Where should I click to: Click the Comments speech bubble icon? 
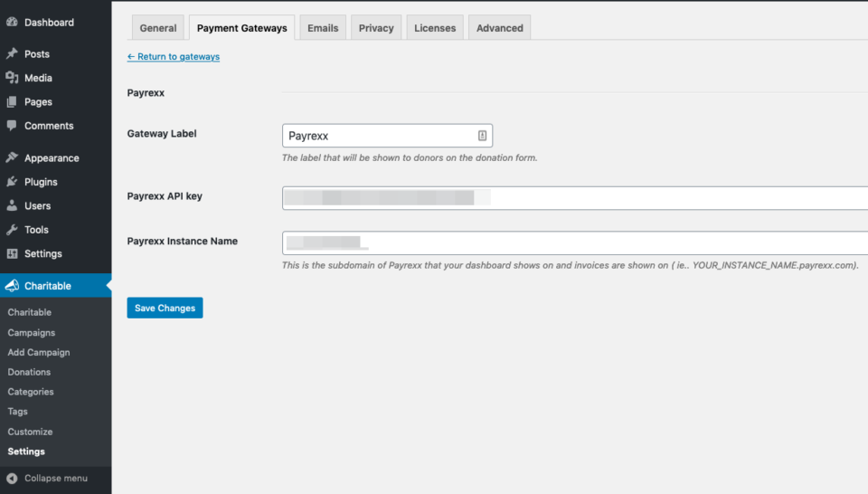click(x=12, y=126)
